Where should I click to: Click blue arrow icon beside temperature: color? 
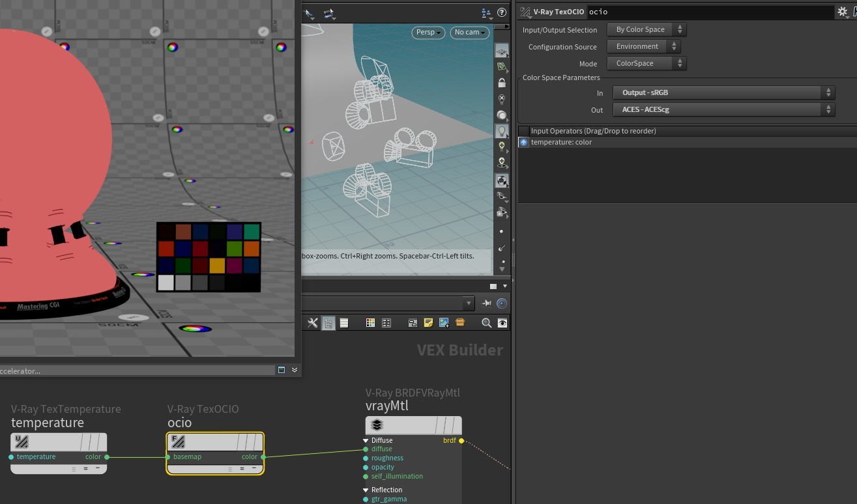523,142
